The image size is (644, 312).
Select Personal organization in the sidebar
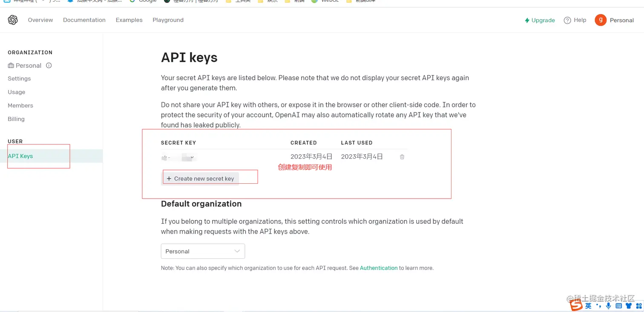(25, 66)
